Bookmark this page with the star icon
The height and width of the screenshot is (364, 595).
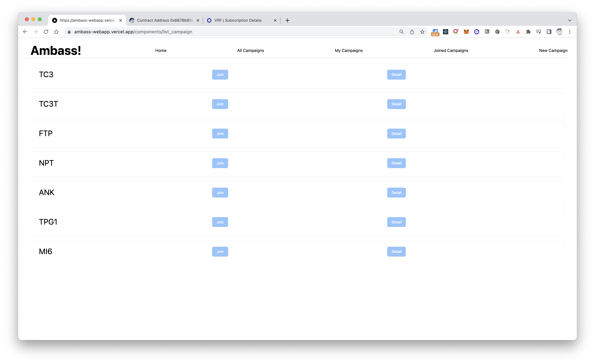point(422,32)
